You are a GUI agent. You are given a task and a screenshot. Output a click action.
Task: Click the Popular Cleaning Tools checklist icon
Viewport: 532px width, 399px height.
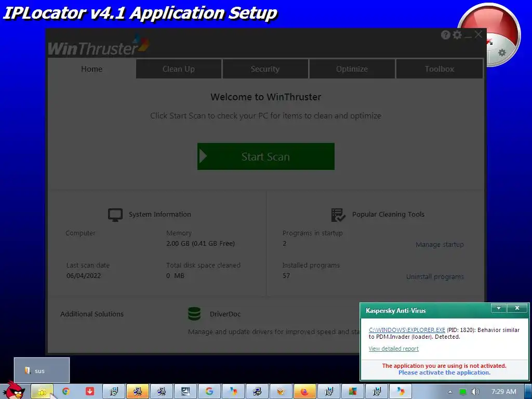tap(338, 215)
